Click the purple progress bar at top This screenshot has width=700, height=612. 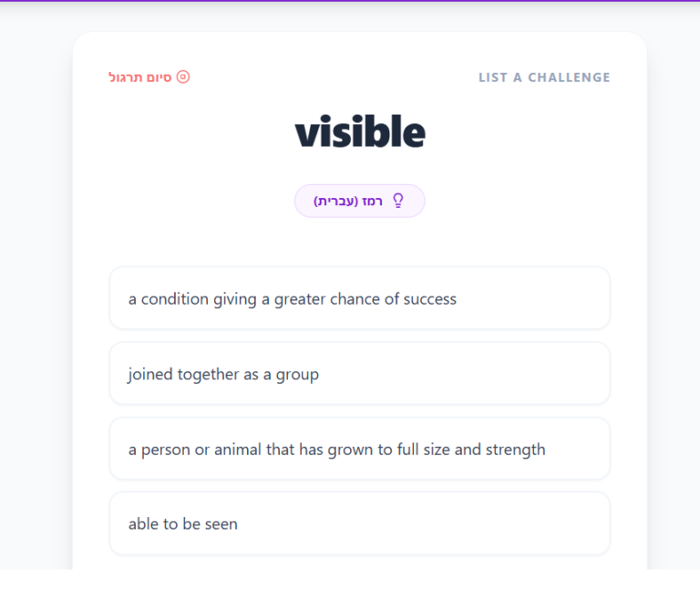point(350,1)
